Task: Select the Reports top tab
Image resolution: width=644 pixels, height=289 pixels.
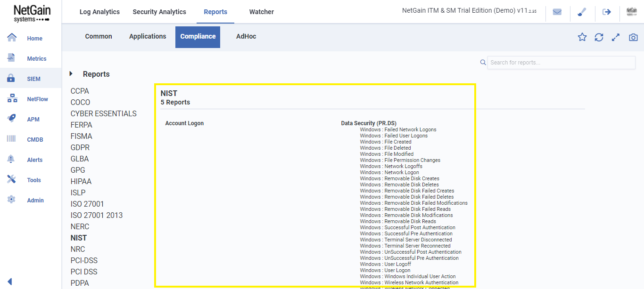Action: coord(215,12)
